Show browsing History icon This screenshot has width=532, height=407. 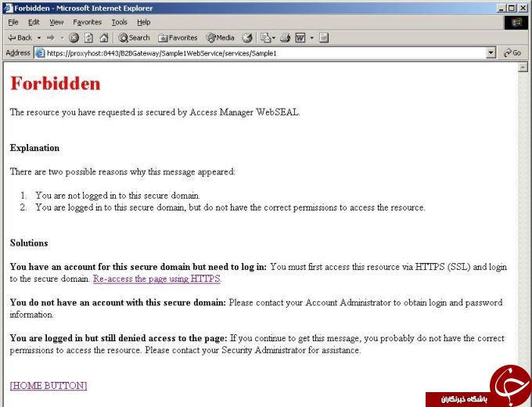(x=247, y=38)
